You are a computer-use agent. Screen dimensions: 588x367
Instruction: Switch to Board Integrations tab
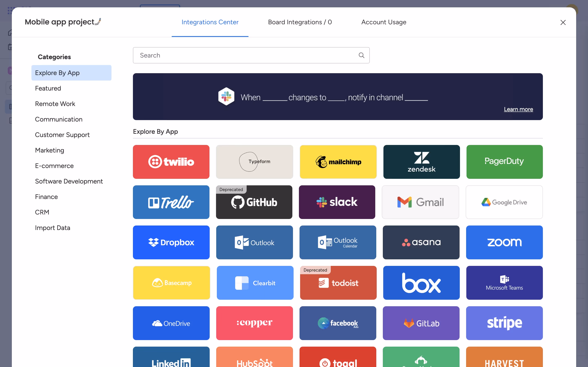300,22
